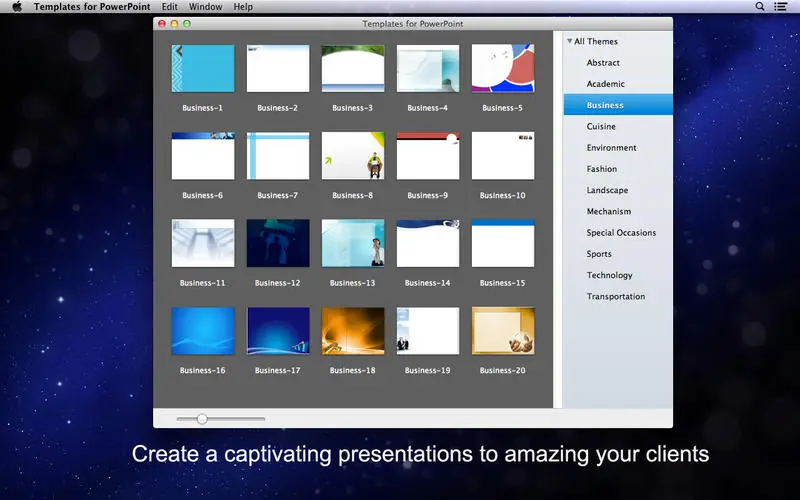Select the Business-18 orange template
800x500 pixels.
click(353, 330)
